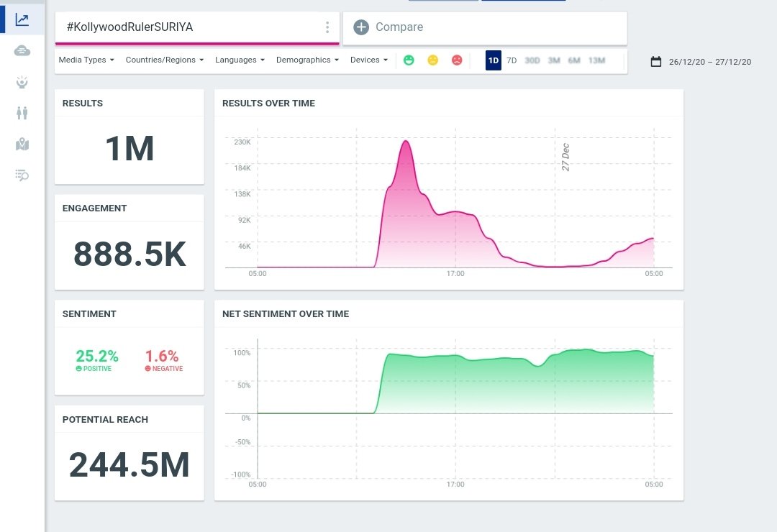Screen dimensions: 777x532
Task: Filter by neutral sentiment yellow face
Action: [432, 60]
